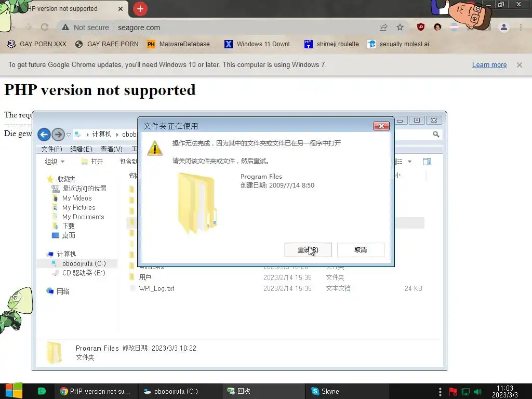The width and height of the screenshot is (532, 399).
Task: Click the Not secure warning icon
Action: click(65, 28)
